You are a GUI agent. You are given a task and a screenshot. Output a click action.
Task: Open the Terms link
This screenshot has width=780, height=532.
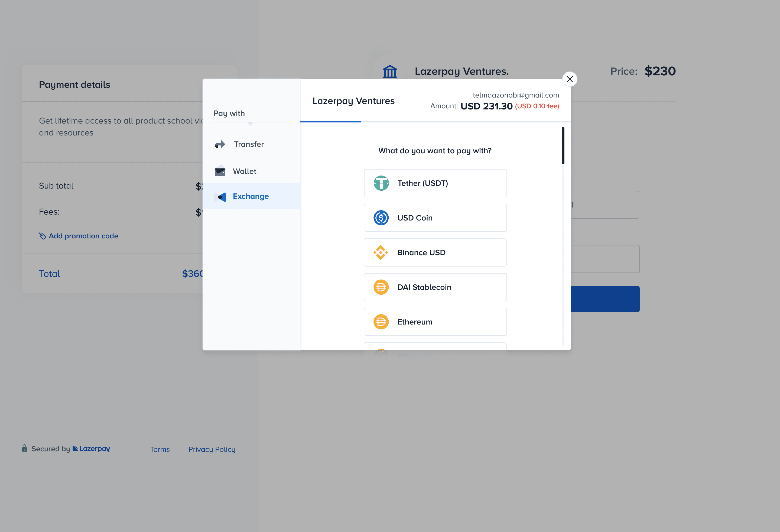click(x=160, y=449)
